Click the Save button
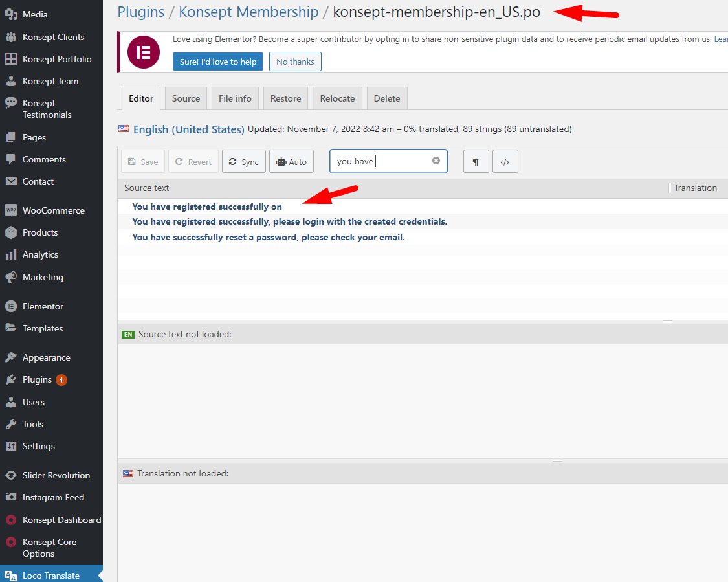Viewport: 728px width, 582px height. pos(143,162)
